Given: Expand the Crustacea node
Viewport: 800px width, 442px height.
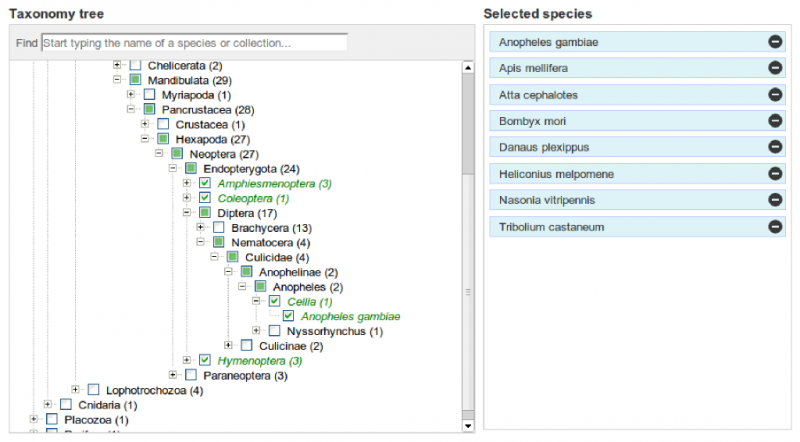Looking at the screenshot, I should click(145, 124).
